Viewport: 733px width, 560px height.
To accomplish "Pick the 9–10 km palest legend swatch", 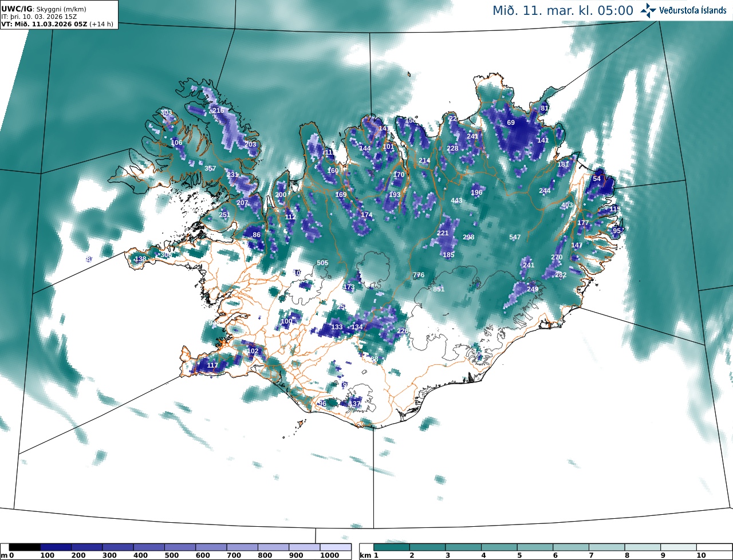I will (679, 547).
